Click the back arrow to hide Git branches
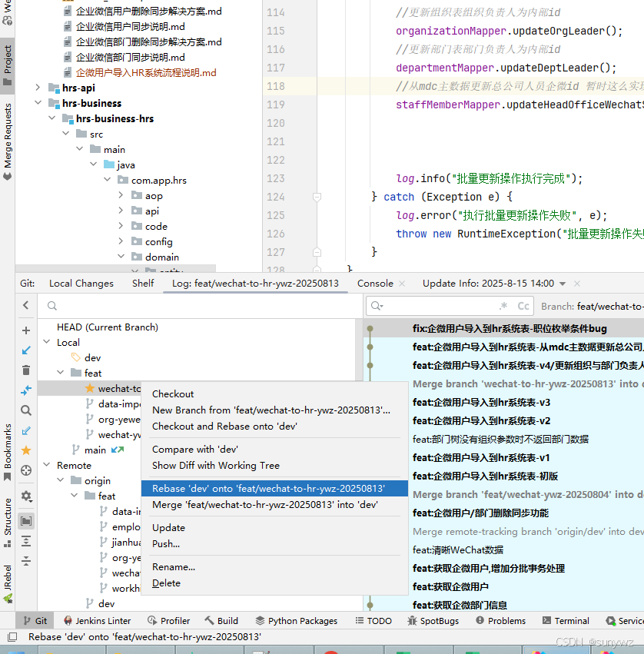Screen dimensions: 644x654 (x=26, y=305)
